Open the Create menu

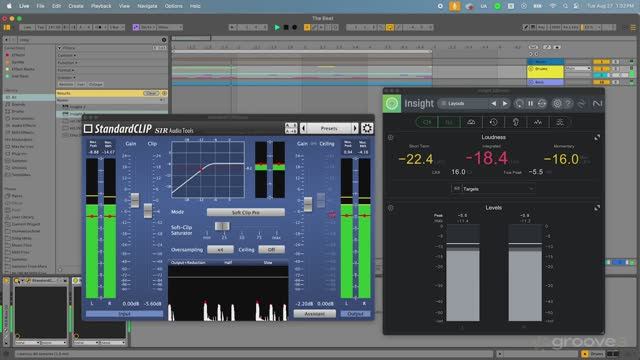click(76, 6)
